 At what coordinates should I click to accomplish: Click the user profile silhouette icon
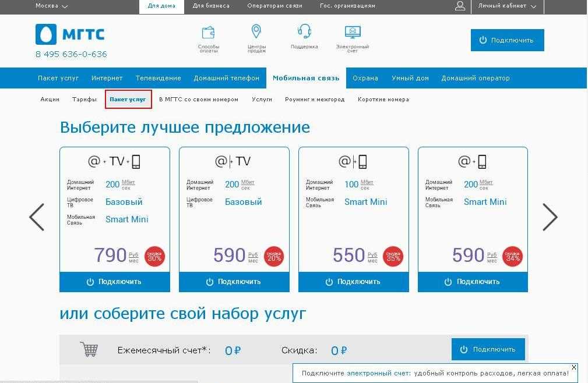point(460,6)
